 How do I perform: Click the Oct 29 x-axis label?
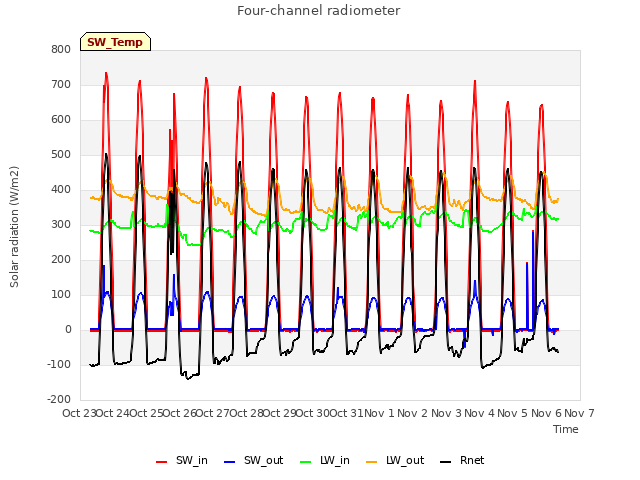pos(280,413)
